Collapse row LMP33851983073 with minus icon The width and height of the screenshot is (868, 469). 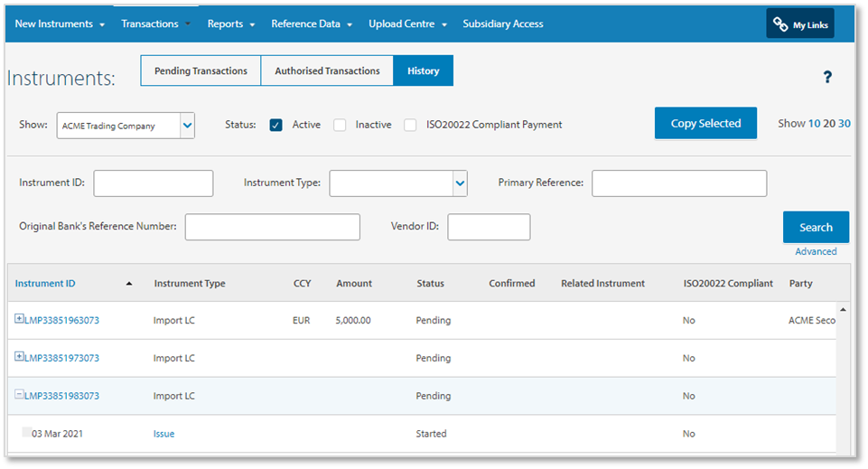tap(20, 395)
